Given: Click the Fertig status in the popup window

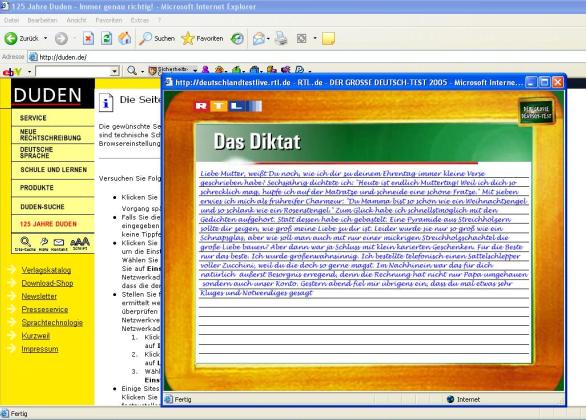Looking at the screenshot, I should pos(178,399).
